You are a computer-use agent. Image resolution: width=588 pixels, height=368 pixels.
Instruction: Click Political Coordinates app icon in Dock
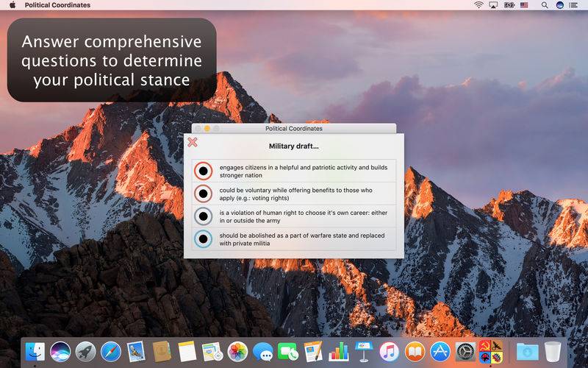point(490,352)
